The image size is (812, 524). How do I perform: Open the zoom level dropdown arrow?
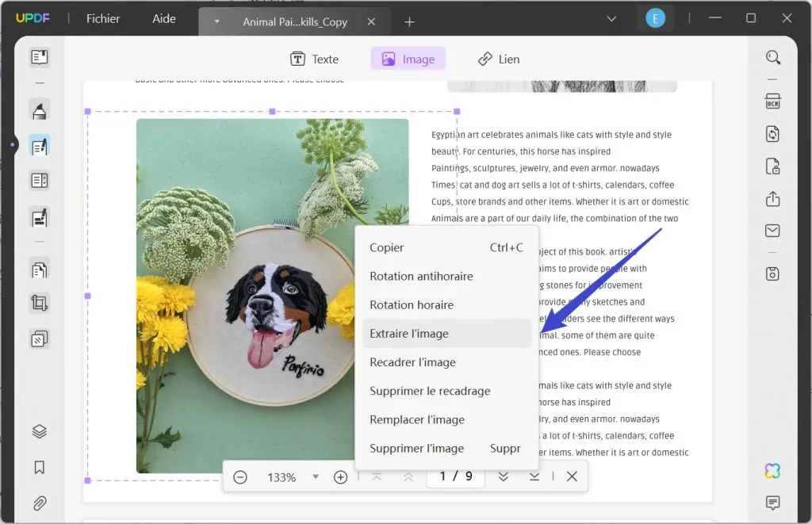(316, 476)
